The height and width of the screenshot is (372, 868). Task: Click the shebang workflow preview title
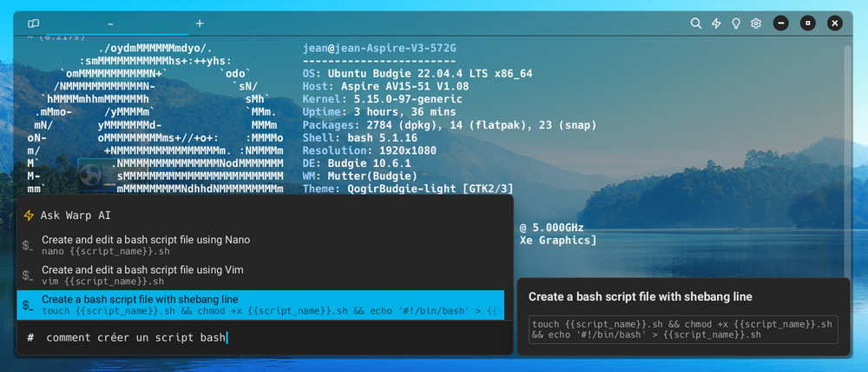(640, 296)
